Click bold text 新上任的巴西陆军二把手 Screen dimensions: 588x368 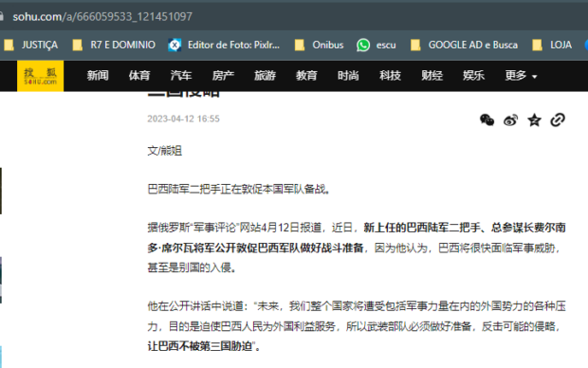click(422, 228)
